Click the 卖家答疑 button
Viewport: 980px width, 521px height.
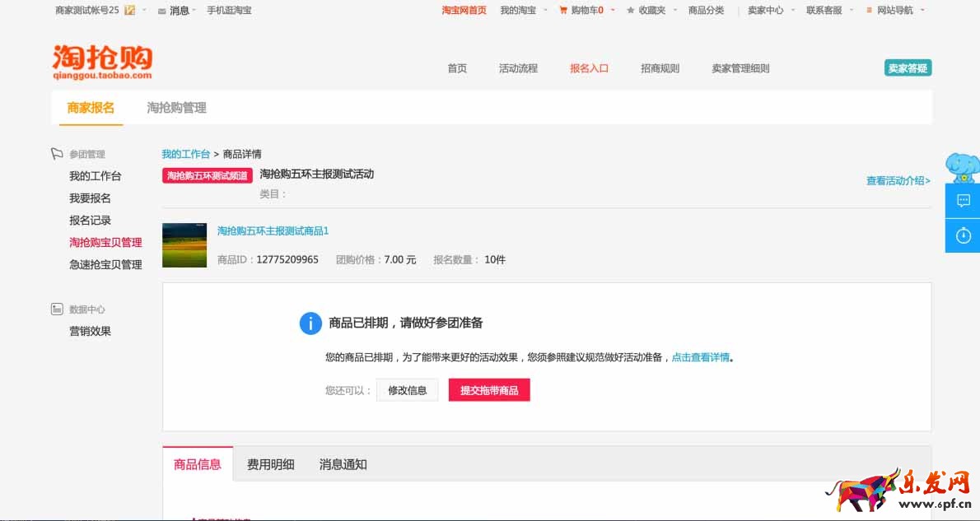(908, 68)
